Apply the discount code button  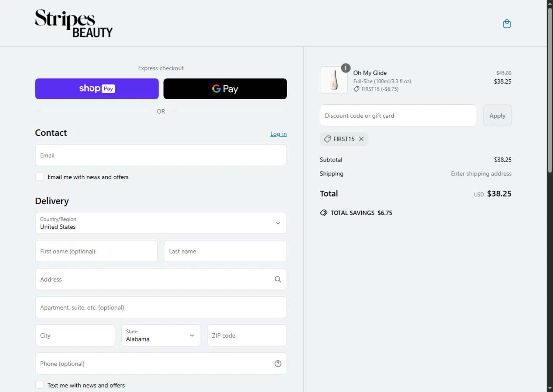[x=497, y=115]
